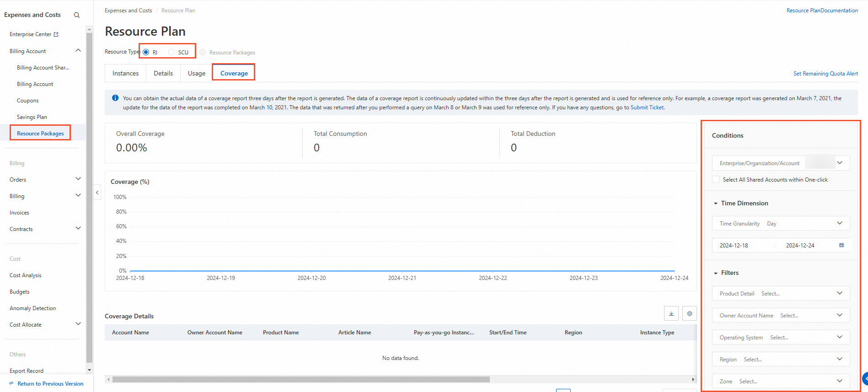Open the Owner Account Name dropdown
Image resolution: width=868 pixels, height=392 pixels.
point(781,315)
